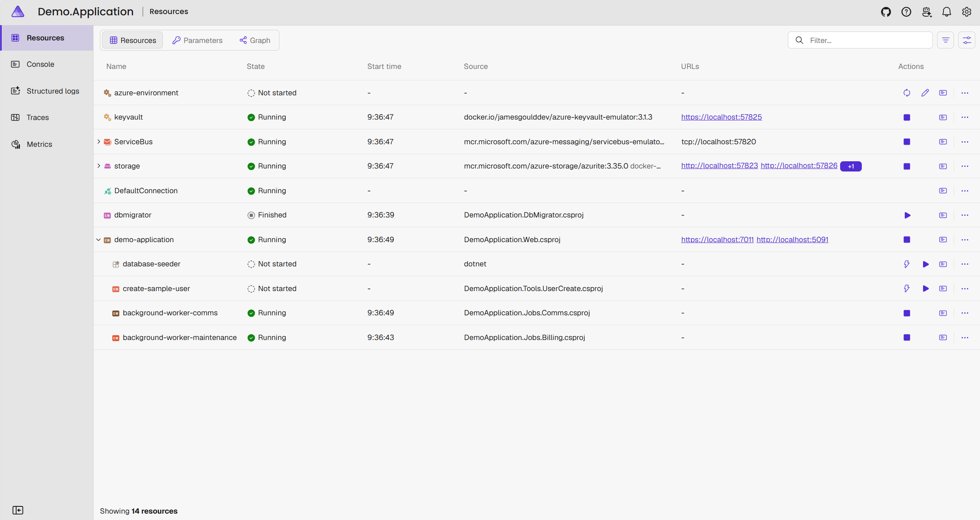
Task: Open storage link http://localhost:57823
Action: pos(719,166)
